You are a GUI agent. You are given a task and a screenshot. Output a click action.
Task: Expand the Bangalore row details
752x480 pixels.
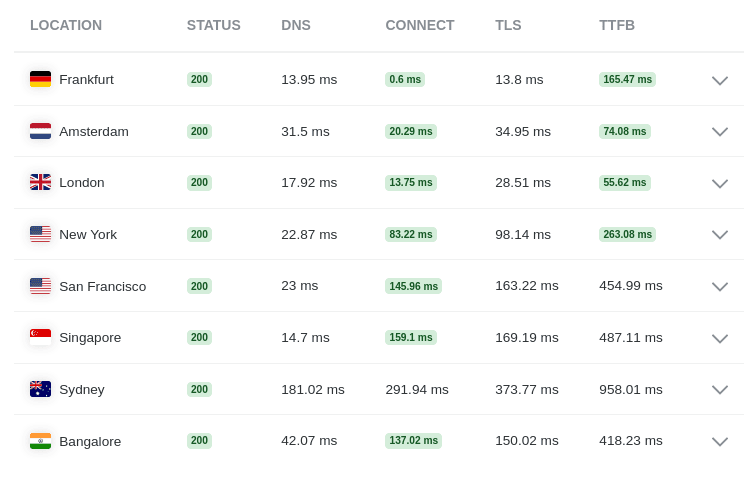720,442
